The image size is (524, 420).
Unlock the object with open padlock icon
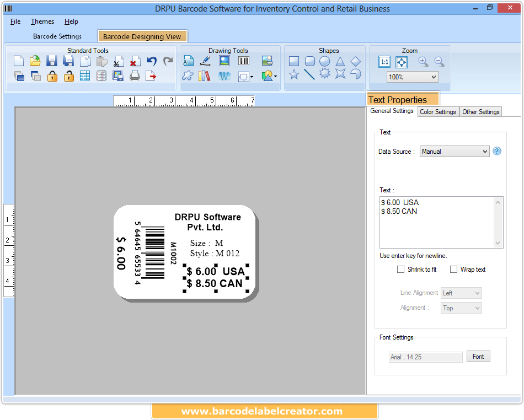pyautogui.click(x=68, y=76)
